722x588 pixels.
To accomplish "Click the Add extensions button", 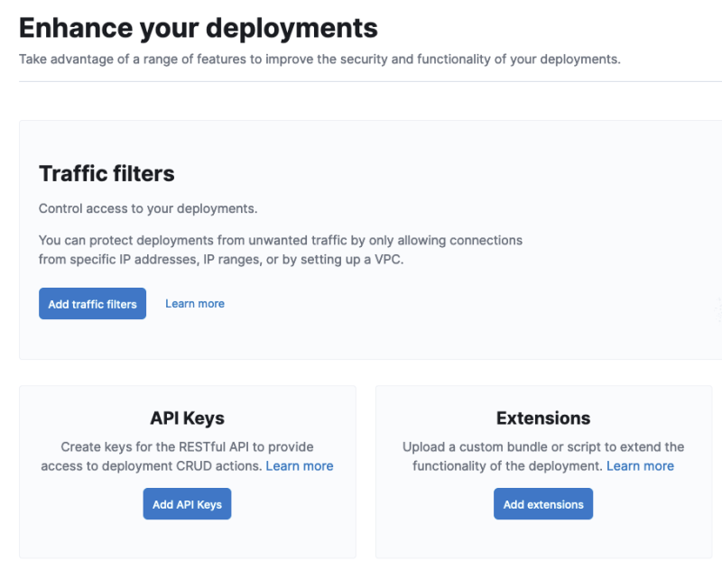I will click(542, 504).
